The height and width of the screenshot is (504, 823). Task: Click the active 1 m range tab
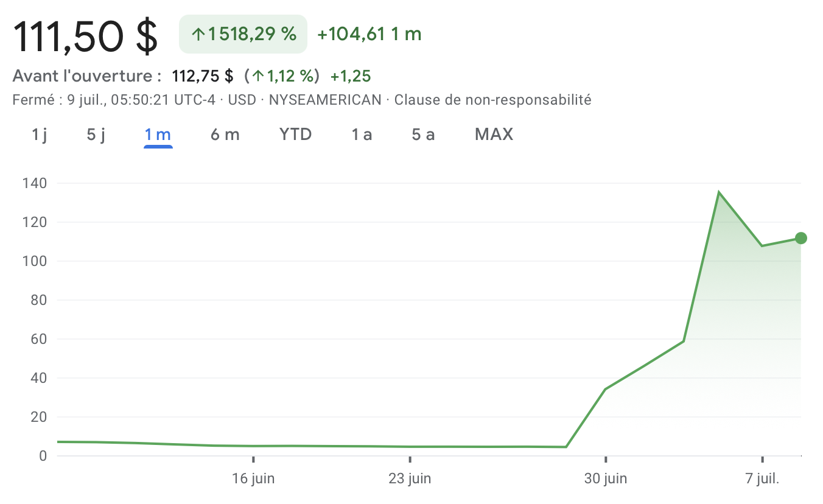[x=158, y=135]
